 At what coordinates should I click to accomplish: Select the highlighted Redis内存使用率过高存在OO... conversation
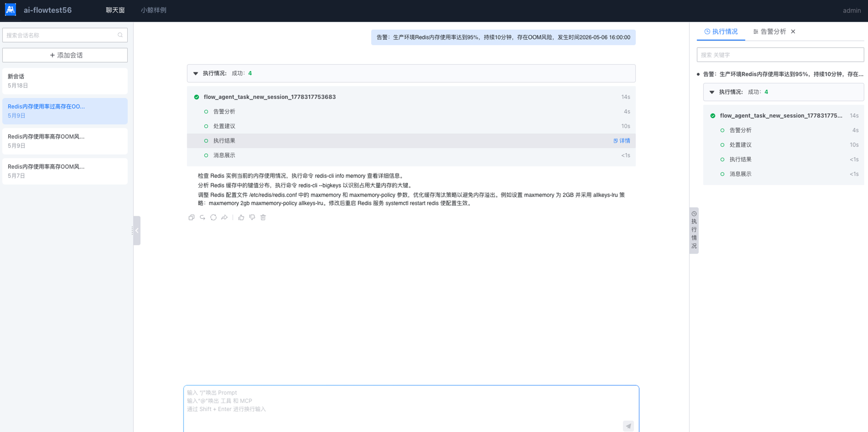coord(65,111)
